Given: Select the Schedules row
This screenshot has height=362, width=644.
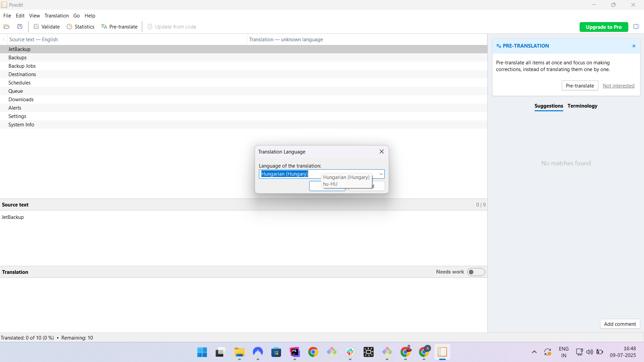Looking at the screenshot, I should (244, 83).
